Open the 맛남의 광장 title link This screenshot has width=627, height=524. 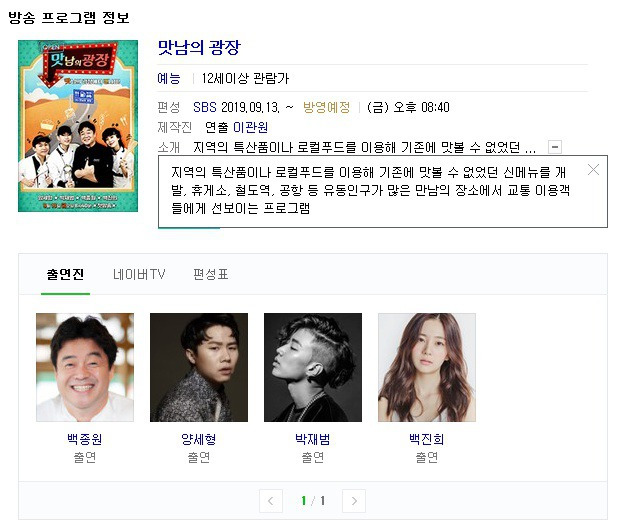click(199, 48)
